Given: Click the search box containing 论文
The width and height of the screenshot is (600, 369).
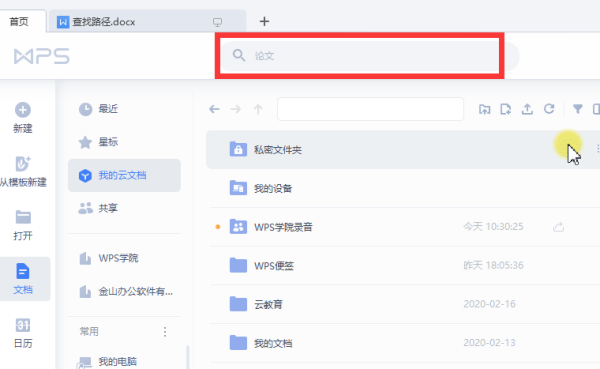Looking at the screenshot, I should click(370, 56).
